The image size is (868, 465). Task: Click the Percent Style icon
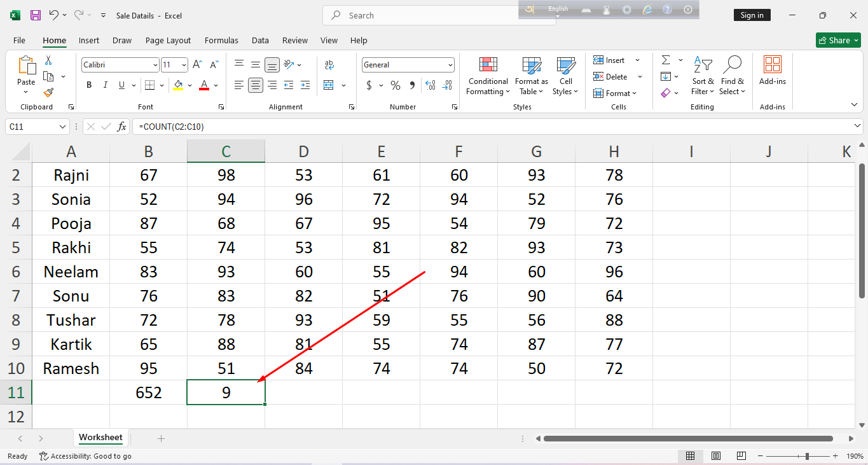[x=396, y=85]
